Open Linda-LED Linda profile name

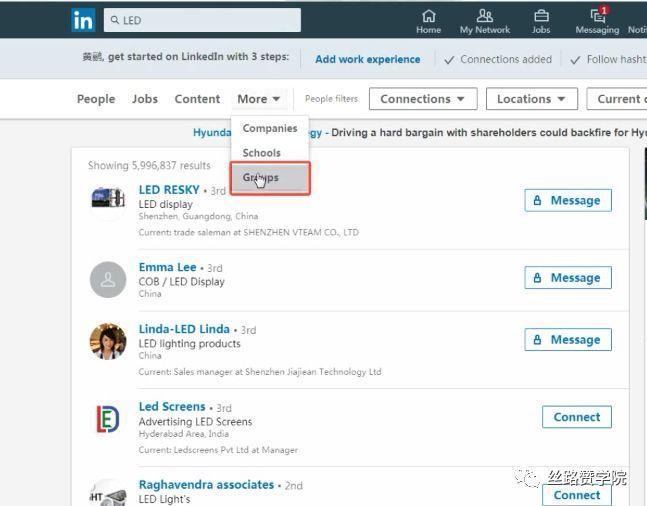coord(184,329)
